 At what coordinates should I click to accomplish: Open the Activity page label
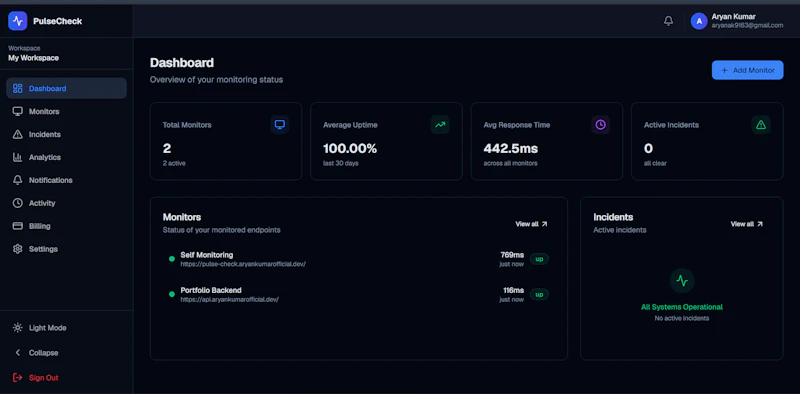pyautogui.click(x=42, y=203)
